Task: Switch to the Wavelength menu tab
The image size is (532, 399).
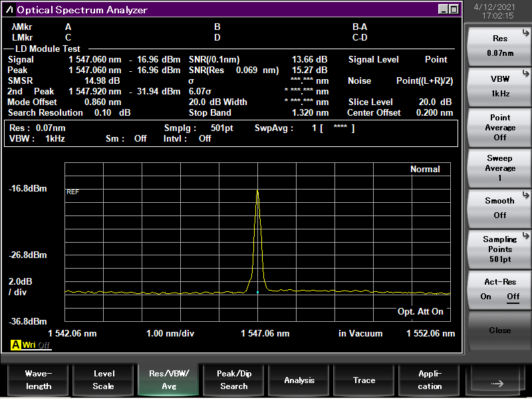Action: point(38,380)
